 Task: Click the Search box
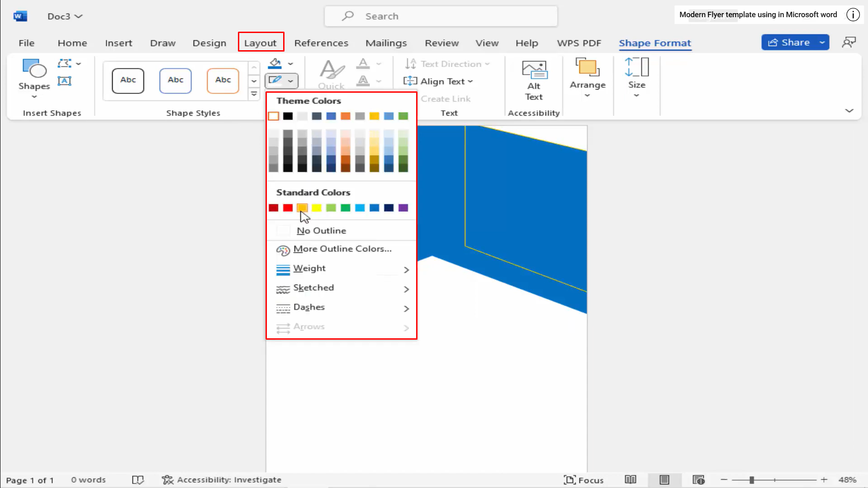[x=440, y=16]
